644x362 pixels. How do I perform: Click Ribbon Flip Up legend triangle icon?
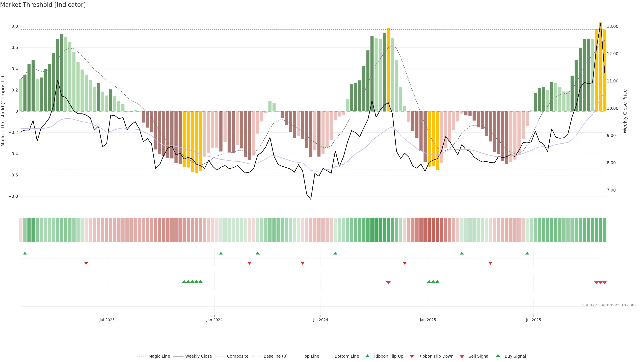point(367,356)
